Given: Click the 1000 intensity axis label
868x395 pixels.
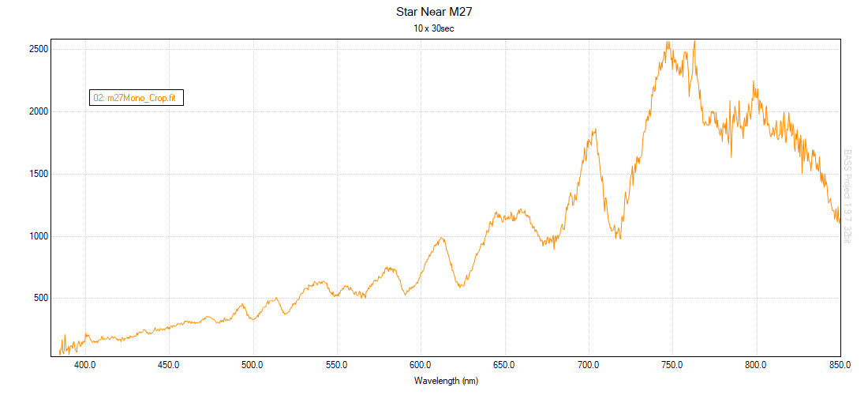Looking at the screenshot, I should (40, 236).
